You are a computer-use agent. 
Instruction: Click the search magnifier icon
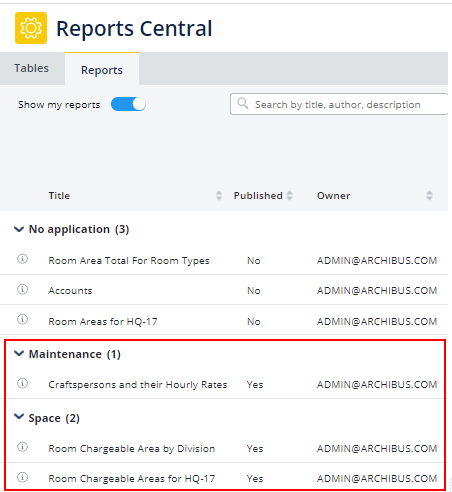(243, 103)
